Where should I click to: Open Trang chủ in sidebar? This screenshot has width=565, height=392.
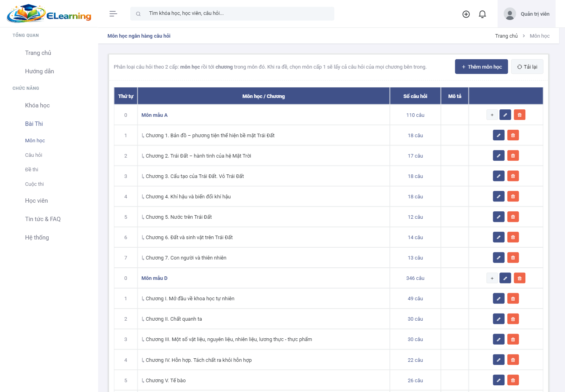(x=38, y=53)
